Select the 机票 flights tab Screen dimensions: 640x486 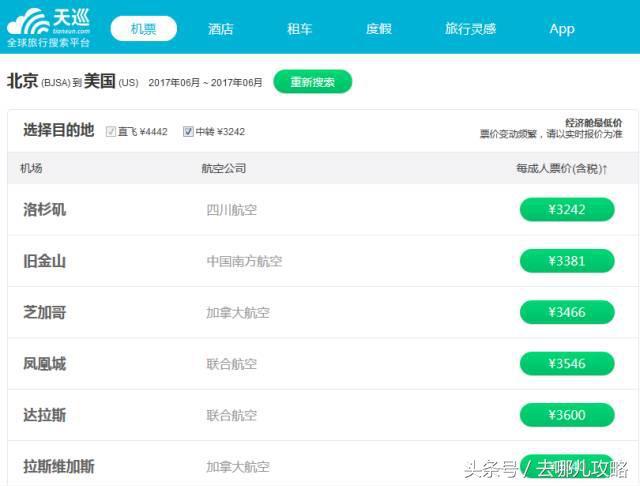(x=144, y=29)
